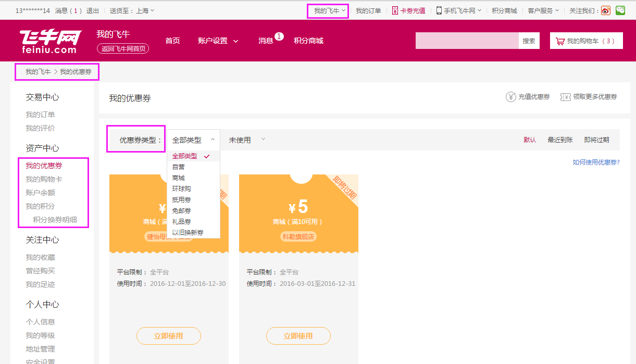Select 全部类型 option in list

click(x=194, y=156)
